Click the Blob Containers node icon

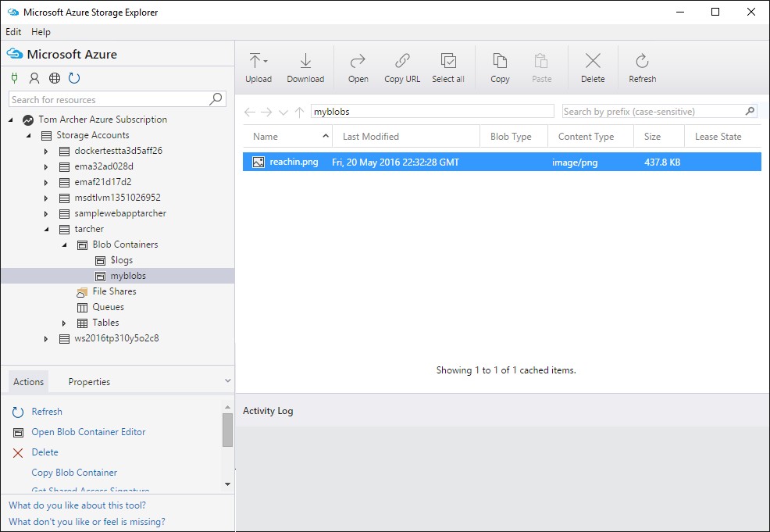tap(82, 245)
